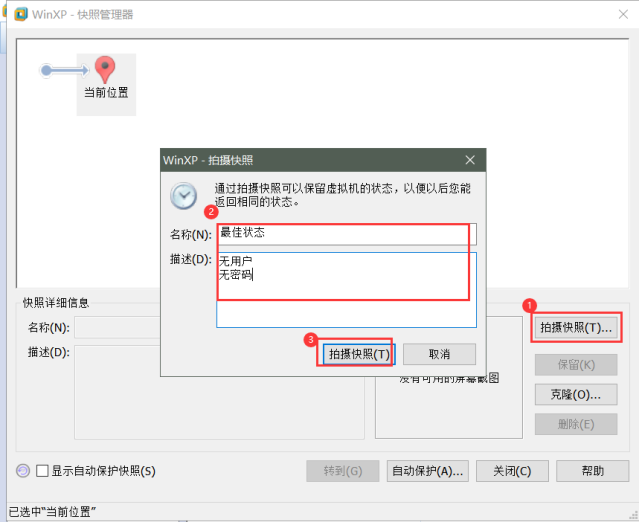Confirm with the dialog's 拍摄快照(T) button
The width and height of the screenshot is (640, 523).
[x=359, y=354]
